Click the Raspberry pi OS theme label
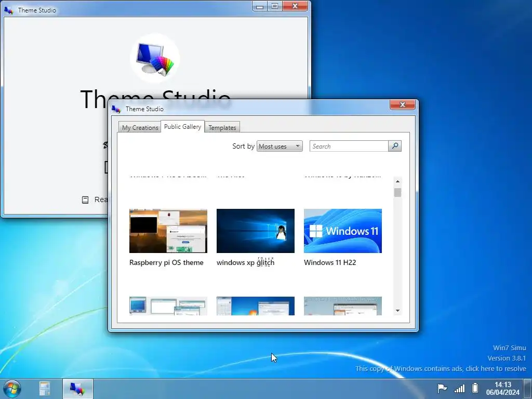This screenshot has width=532, height=399. (166, 262)
